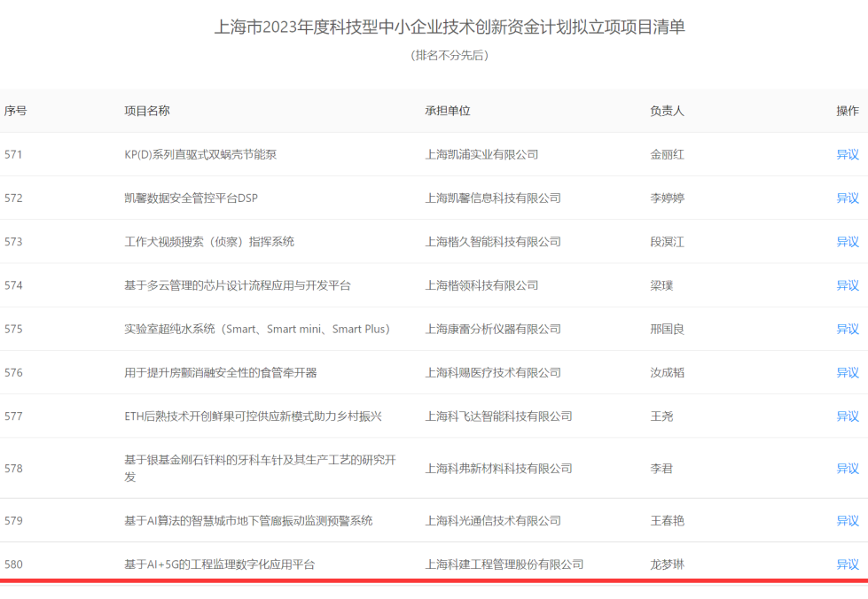
Task: Click '基于AI算法的智慧城市地下管廊振动监测预警系统'
Action: tap(248, 520)
